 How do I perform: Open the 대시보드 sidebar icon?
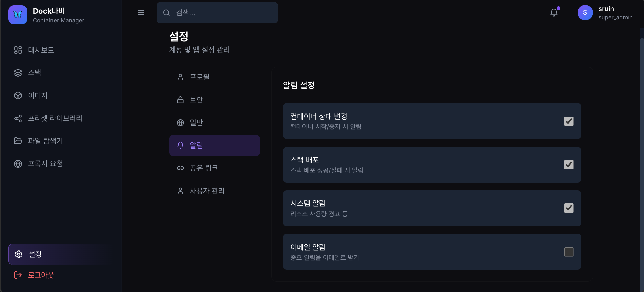pos(18,50)
